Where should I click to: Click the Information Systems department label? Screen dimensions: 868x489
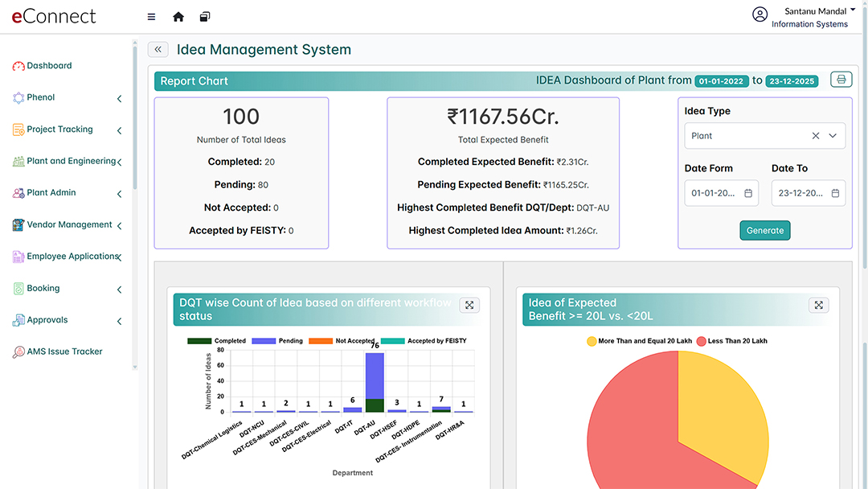(809, 24)
